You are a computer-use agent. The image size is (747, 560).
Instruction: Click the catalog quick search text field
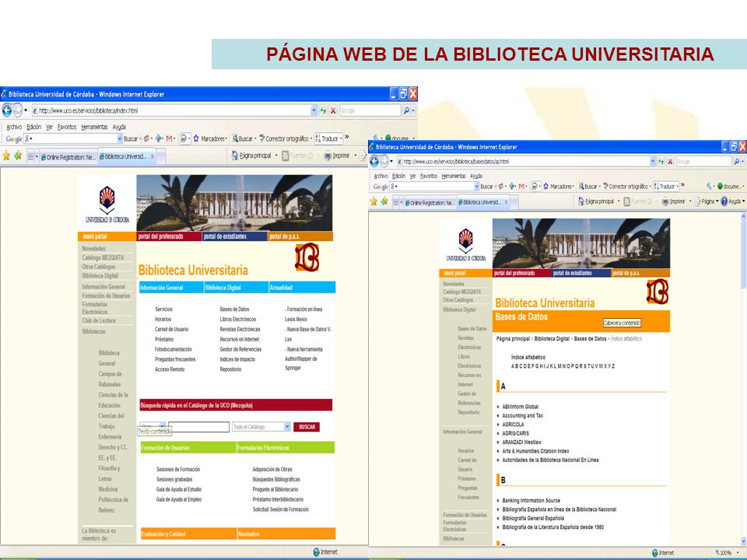pos(198,427)
